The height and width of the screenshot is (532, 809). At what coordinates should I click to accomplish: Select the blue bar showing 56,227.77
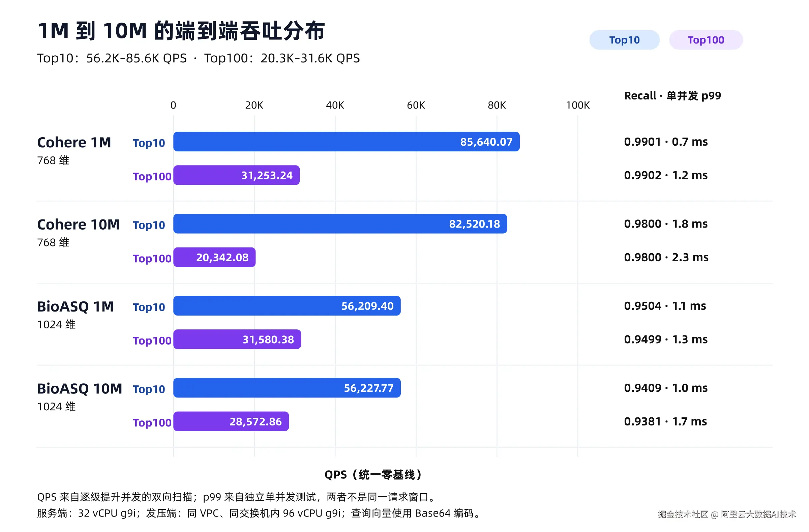click(x=287, y=388)
